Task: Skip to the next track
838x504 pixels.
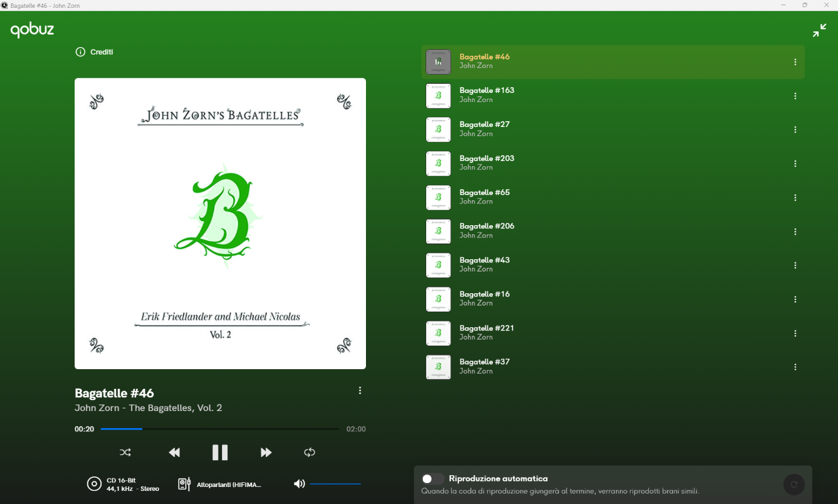Action: (266, 452)
